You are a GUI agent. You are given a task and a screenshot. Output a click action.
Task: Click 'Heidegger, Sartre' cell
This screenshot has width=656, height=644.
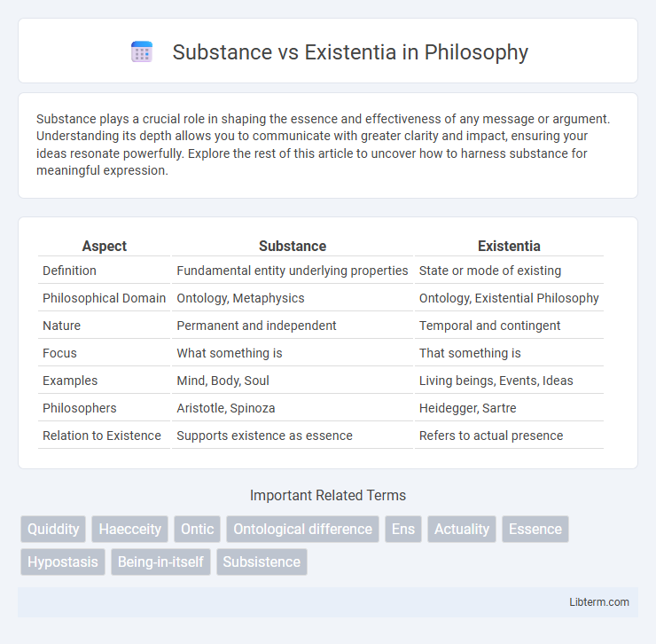click(509, 408)
